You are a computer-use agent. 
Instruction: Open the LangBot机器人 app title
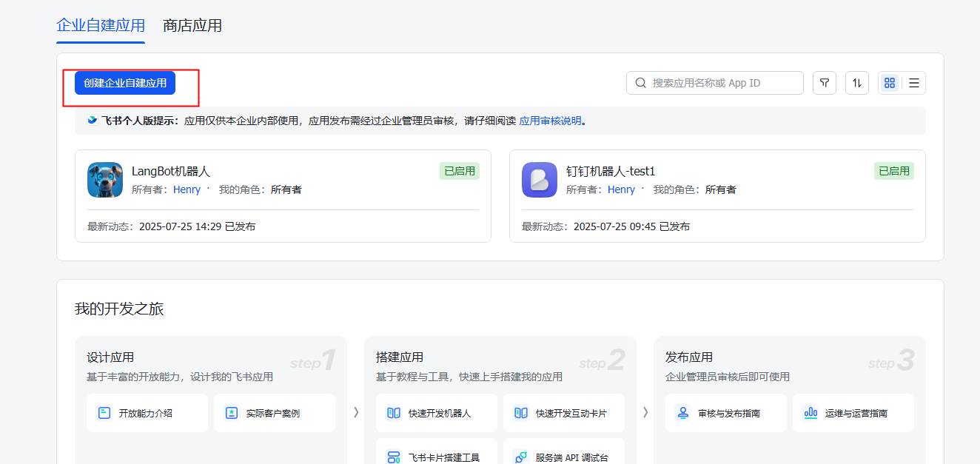click(171, 171)
